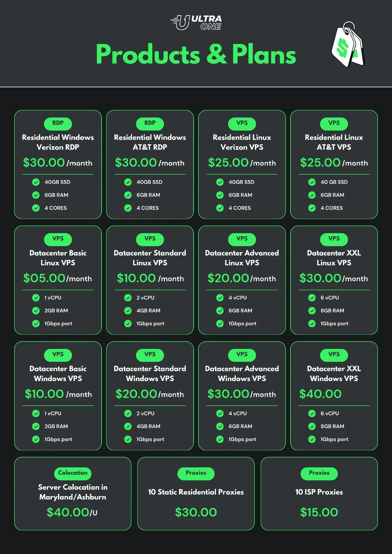The height and width of the screenshot is (554, 392).
Task: Click the 4 CORES checkmark on Residential Linux AT&T VPS
Action: [x=312, y=208]
